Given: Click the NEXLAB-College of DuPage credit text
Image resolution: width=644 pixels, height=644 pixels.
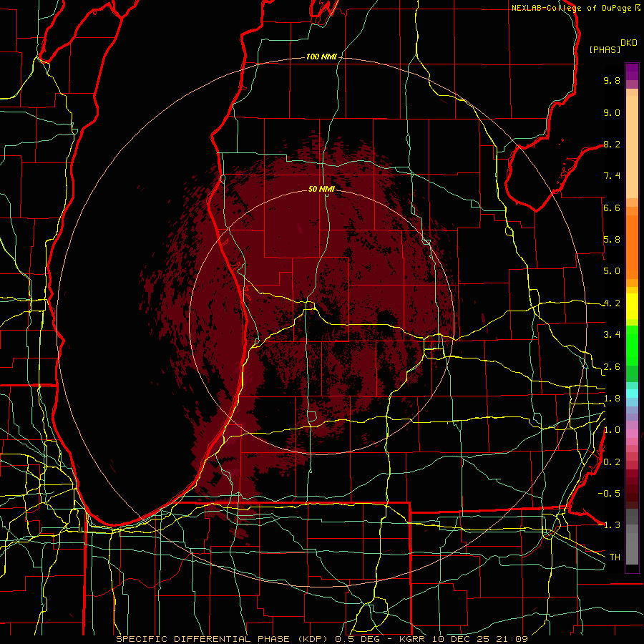Looking at the screenshot, I should 572,8.
